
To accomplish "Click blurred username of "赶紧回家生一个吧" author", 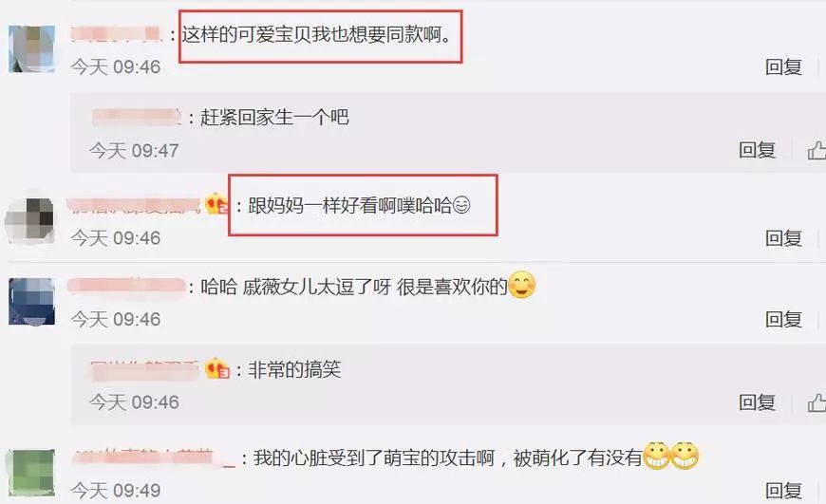I will tap(137, 117).
